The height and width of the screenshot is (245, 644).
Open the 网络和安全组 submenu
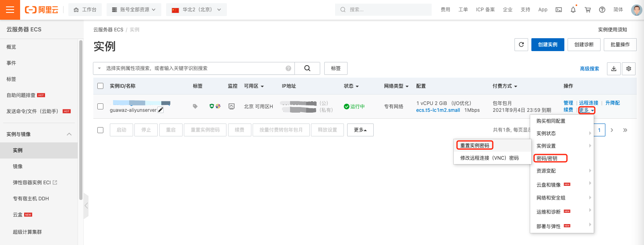[562, 198]
